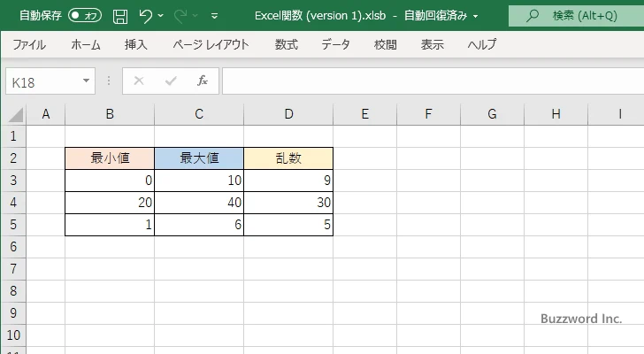Viewport: 644px width, 354px height.
Task: Expand the 自動回復済み file status dropdown
Action: click(x=476, y=17)
